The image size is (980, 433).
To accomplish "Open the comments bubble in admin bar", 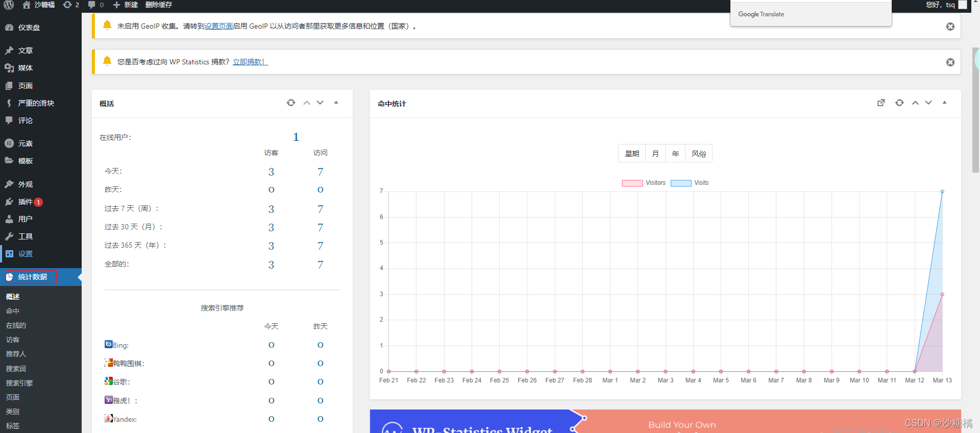I will 95,5.
